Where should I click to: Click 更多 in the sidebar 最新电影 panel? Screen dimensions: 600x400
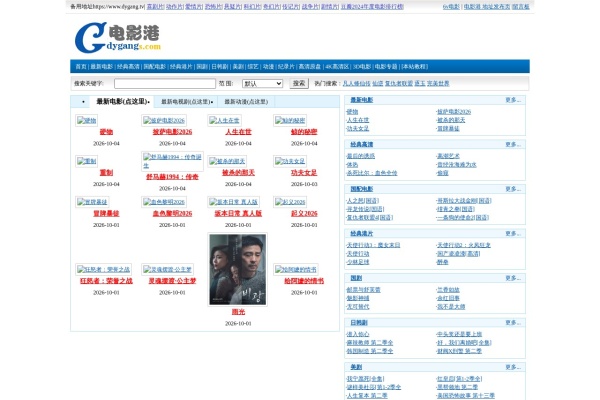[x=513, y=100]
